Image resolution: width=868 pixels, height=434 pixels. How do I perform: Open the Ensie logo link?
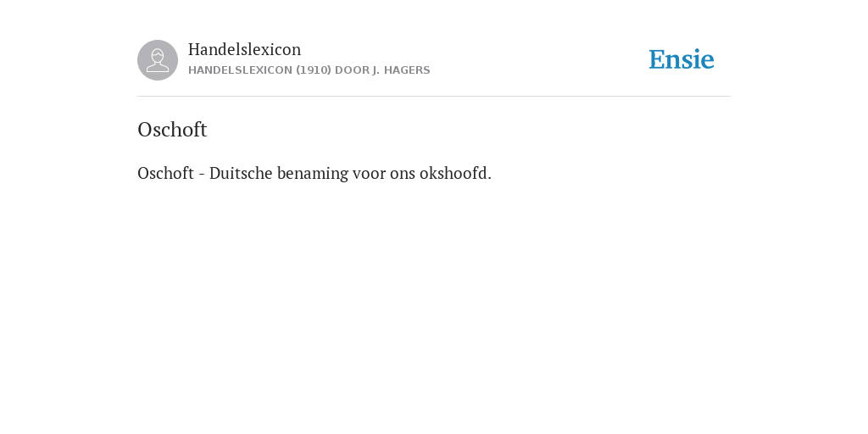[x=682, y=60]
